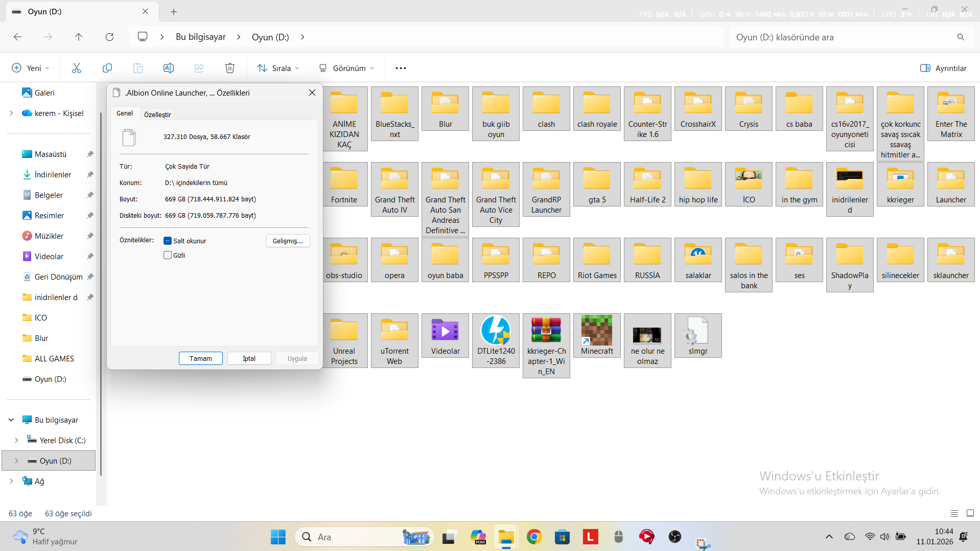The height and width of the screenshot is (551, 980).
Task: Click the Refresh icon in navigation bar
Action: 109,37
